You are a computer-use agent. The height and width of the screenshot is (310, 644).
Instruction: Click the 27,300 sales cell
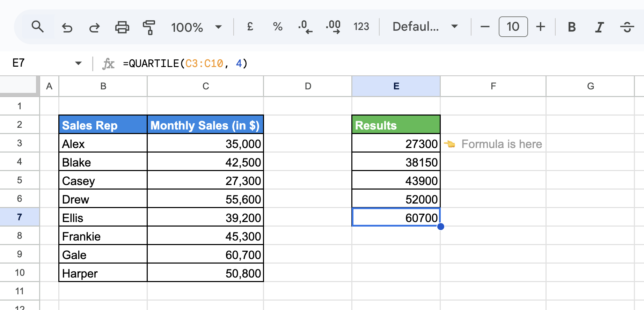205,180
